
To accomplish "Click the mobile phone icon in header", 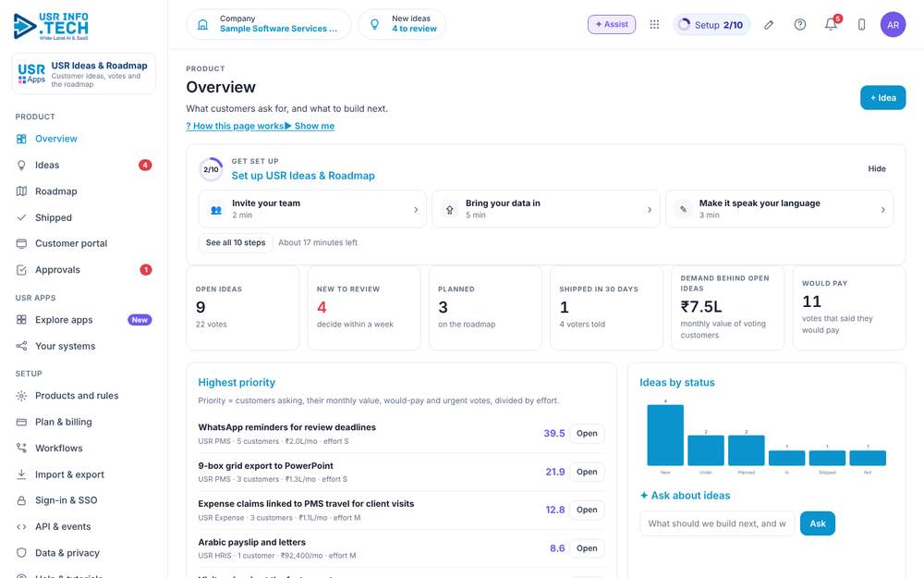I will [861, 24].
